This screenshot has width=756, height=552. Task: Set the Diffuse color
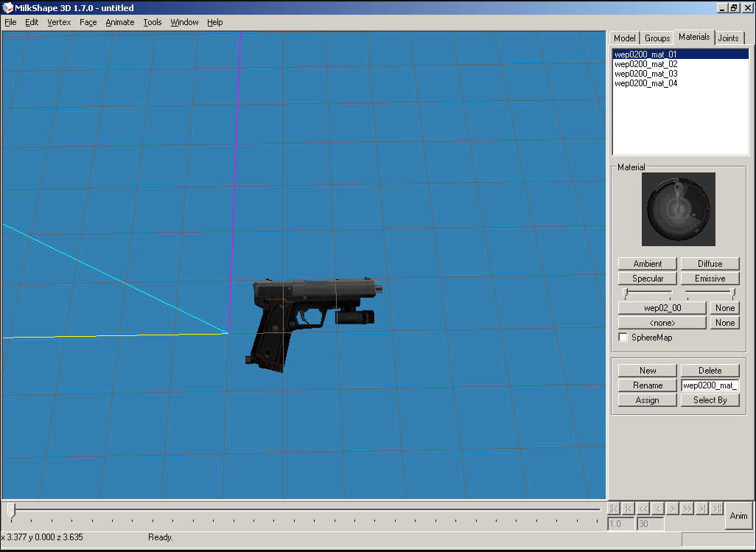tap(710, 264)
